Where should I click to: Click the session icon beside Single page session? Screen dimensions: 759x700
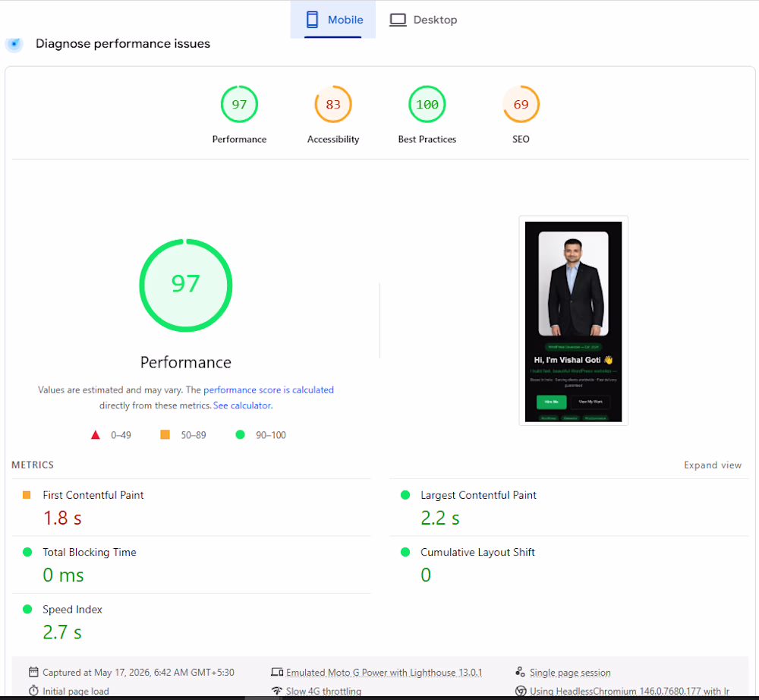521,672
